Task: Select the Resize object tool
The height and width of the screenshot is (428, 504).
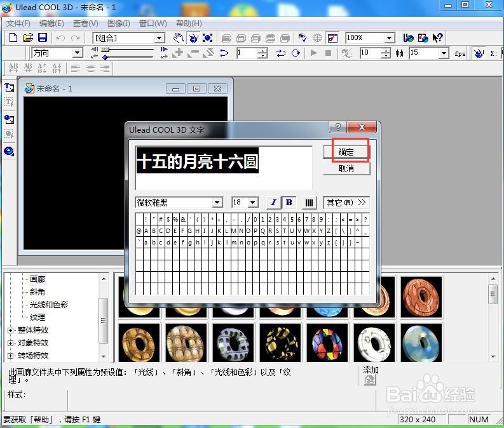Action: tap(208, 38)
